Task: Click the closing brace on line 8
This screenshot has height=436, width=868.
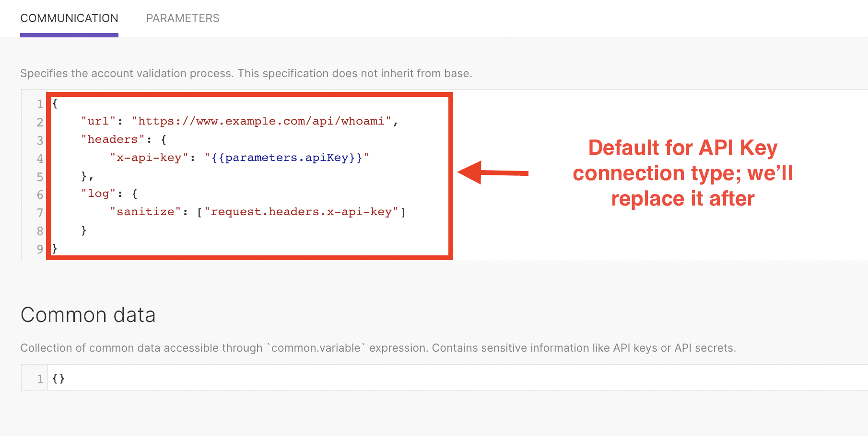Action: (84, 230)
